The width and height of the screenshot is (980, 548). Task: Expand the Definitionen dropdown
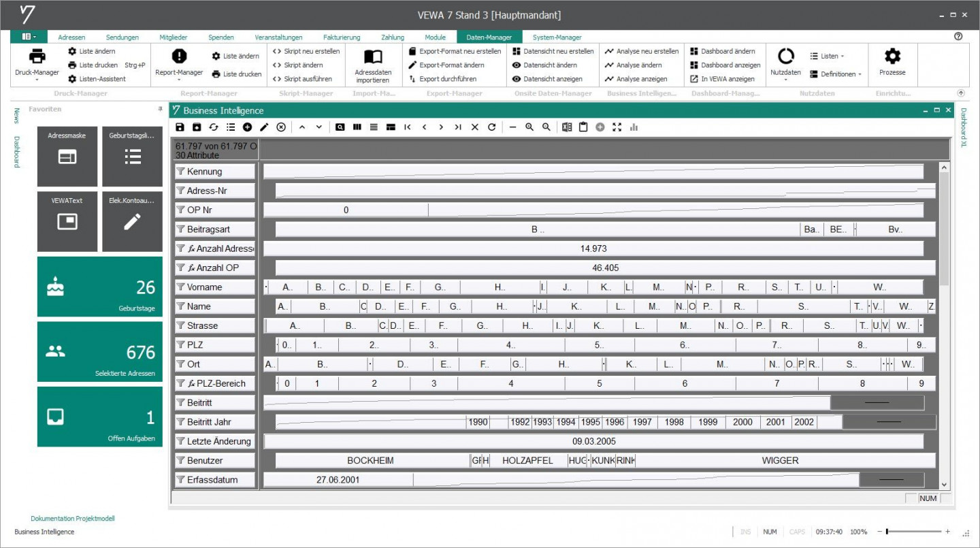836,74
